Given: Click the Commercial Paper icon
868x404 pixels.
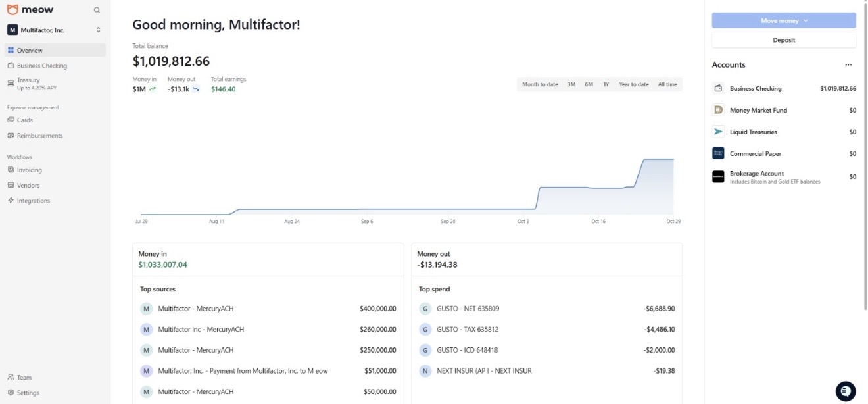Looking at the screenshot, I should click(718, 153).
